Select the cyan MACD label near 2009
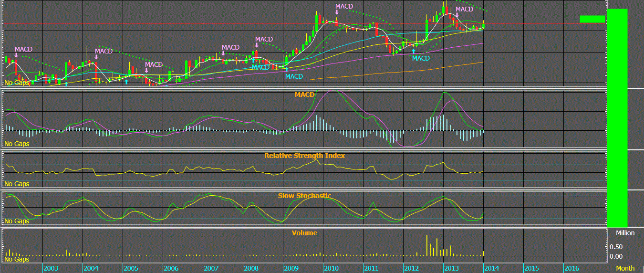Screen dimensions: 644x273 (x=294, y=76)
